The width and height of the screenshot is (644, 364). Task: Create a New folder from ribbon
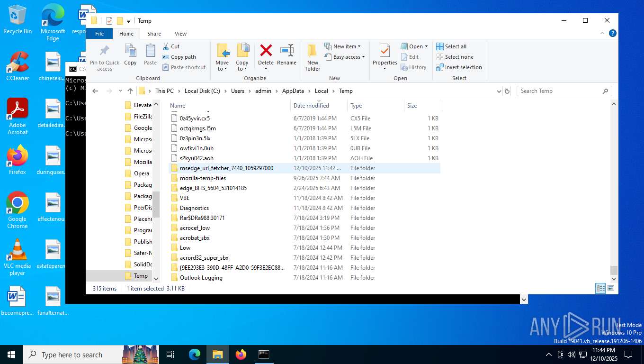tap(313, 57)
